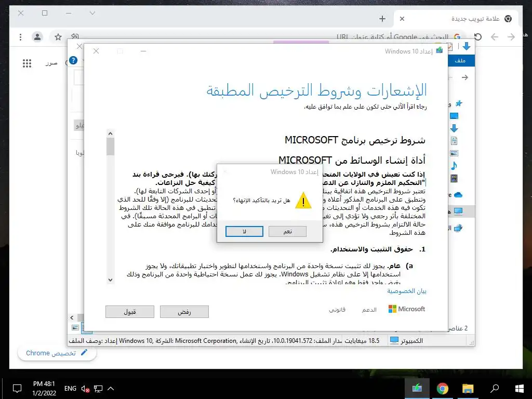Click license text scrollbar down arrow

(x=110, y=280)
